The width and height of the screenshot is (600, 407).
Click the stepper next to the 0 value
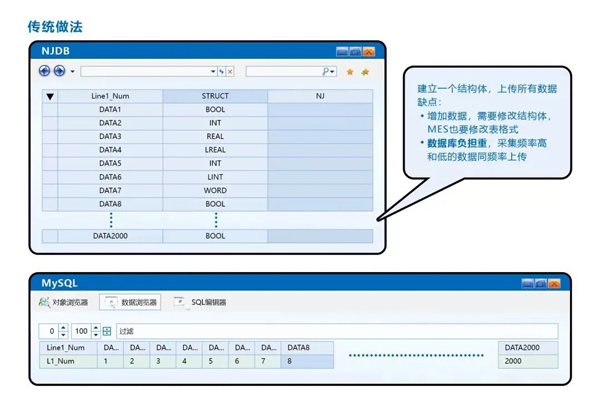point(63,330)
